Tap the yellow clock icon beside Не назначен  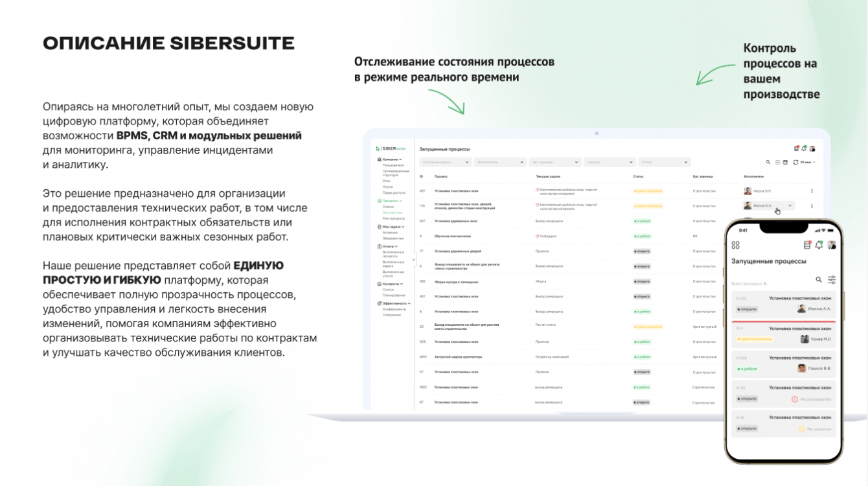801,429
